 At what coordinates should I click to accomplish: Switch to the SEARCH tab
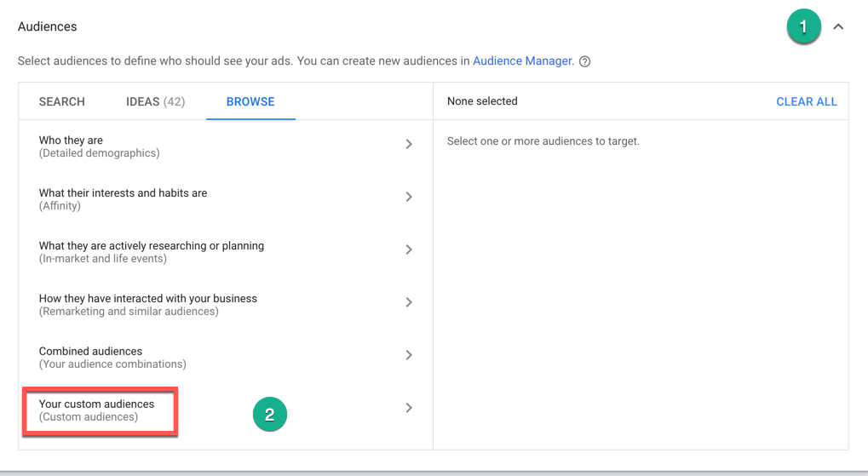[x=62, y=101]
